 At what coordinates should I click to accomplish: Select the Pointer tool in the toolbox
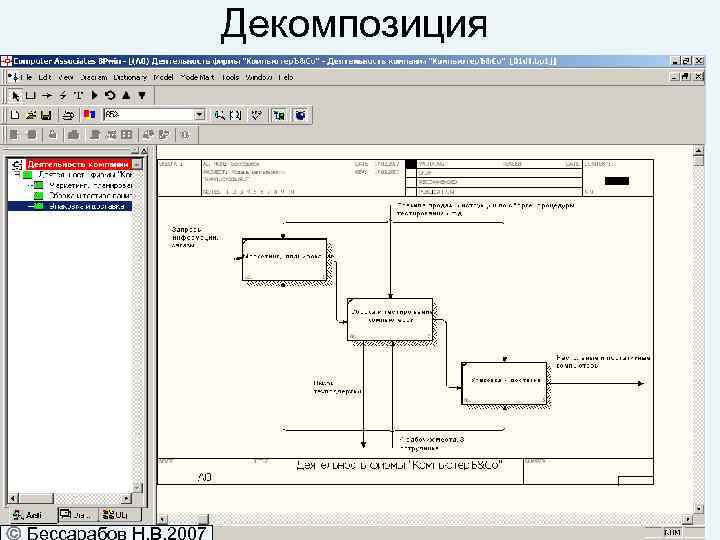(x=15, y=96)
